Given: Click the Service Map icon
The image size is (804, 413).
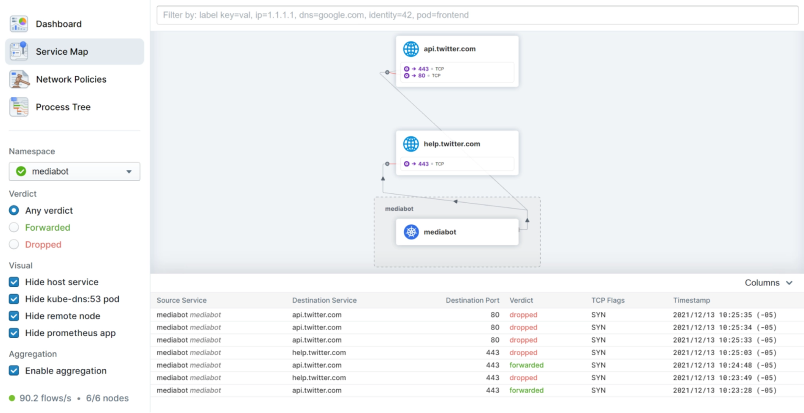Looking at the screenshot, I should point(19,51).
